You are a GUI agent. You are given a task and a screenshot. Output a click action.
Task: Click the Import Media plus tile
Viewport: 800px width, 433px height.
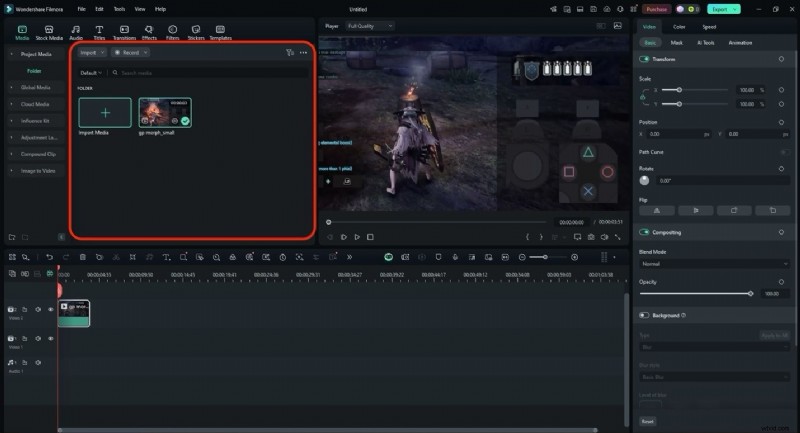coord(105,113)
